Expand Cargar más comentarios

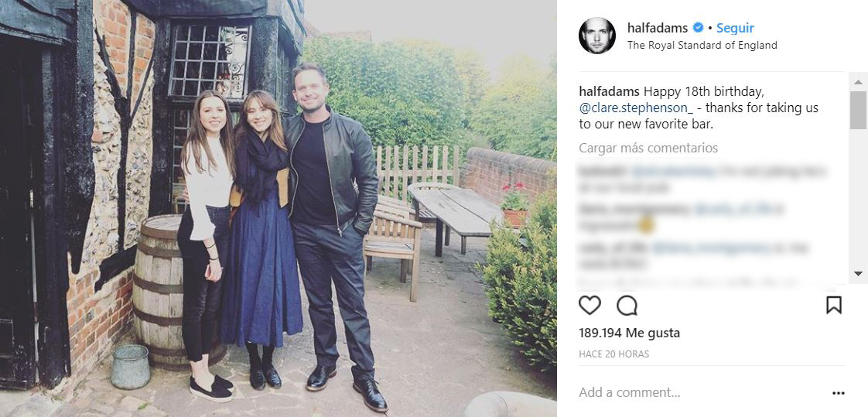648,148
